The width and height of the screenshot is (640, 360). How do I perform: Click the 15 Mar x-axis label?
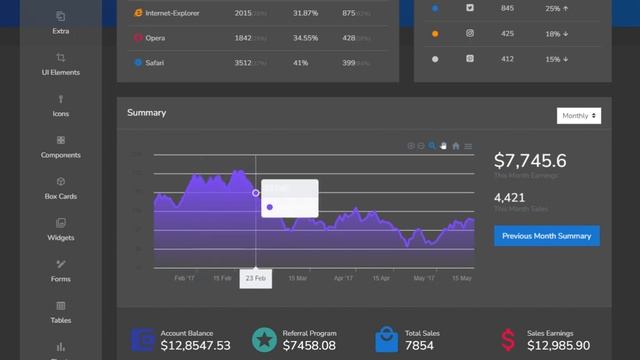click(298, 278)
